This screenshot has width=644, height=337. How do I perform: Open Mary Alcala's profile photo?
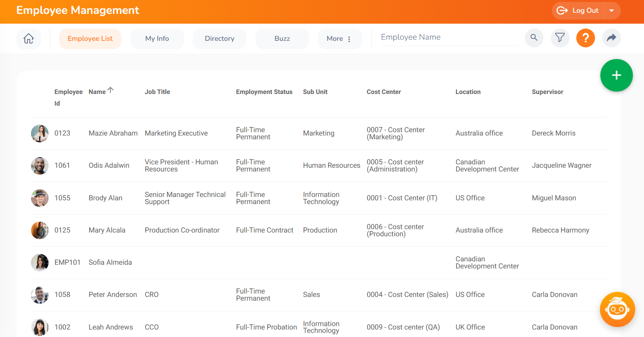pyautogui.click(x=40, y=230)
